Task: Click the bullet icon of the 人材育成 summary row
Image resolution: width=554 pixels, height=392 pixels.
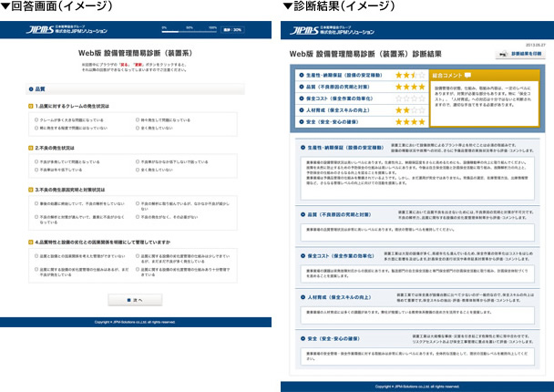Action: [x=302, y=110]
